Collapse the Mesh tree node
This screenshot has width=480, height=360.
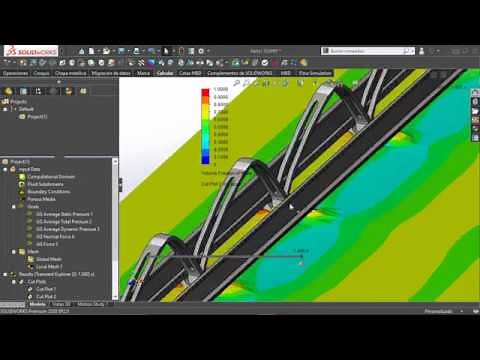[x=14, y=252]
